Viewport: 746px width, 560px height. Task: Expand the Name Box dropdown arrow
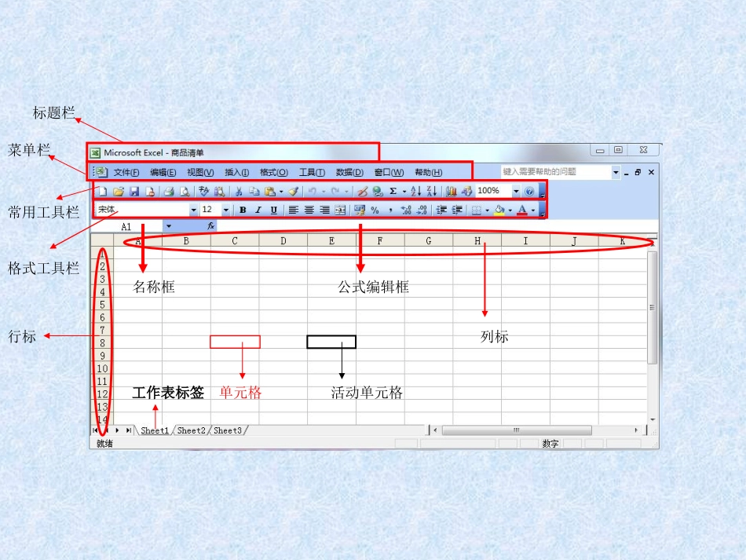pos(168,226)
